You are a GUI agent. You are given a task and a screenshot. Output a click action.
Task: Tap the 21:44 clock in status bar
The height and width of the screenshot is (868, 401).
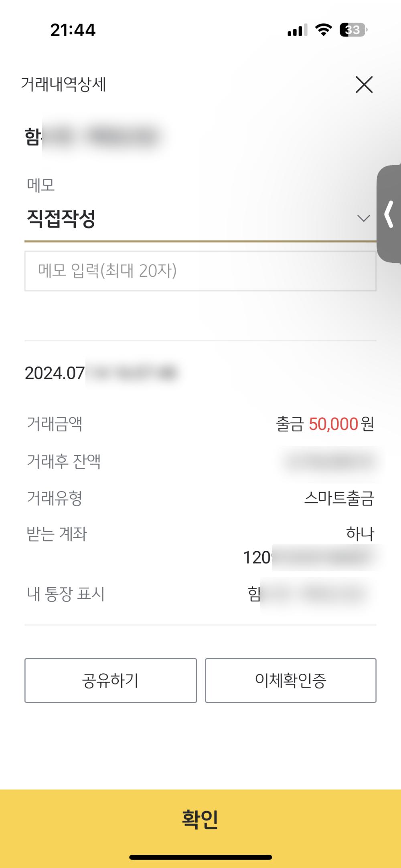[73, 30]
